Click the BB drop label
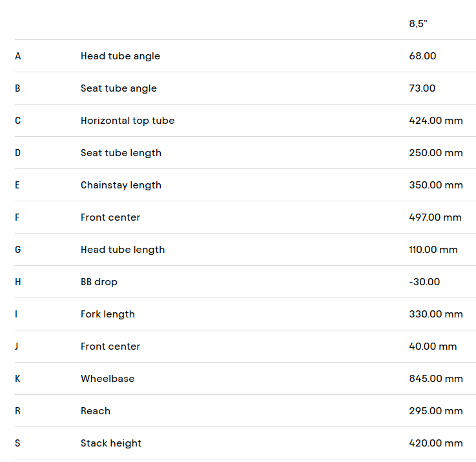The height and width of the screenshot is (462, 476). click(99, 282)
